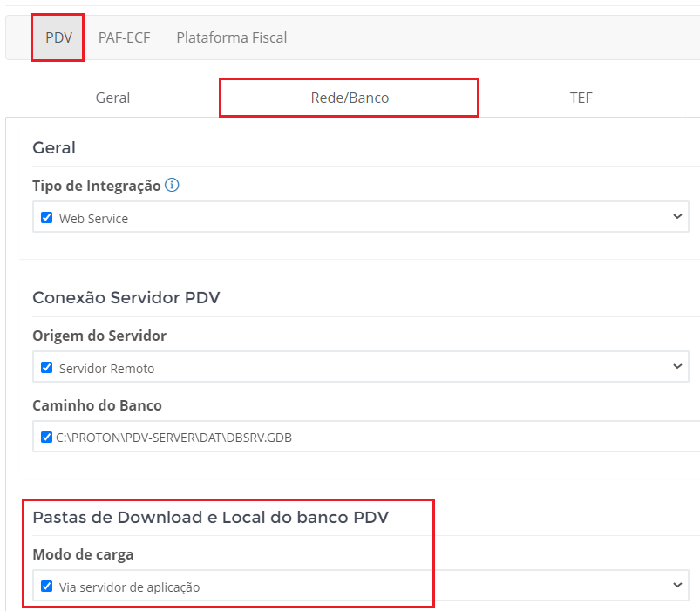The height and width of the screenshot is (611, 700).
Task: Expand the Origem do Servidor dropdown arrow
Action: (677, 366)
